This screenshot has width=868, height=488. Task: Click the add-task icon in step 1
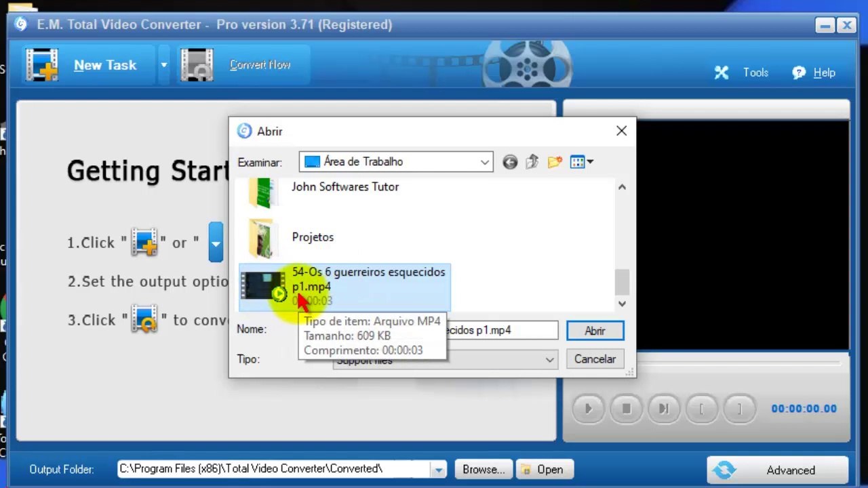144,243
